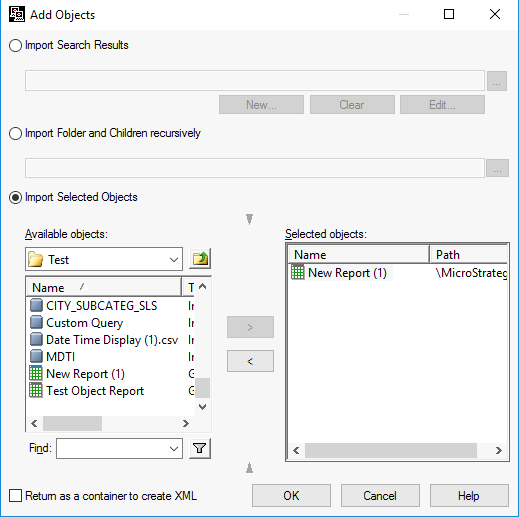The image size is (519, 517).
Task: Click the Name column header in Available objects
Action: (104, 287)
